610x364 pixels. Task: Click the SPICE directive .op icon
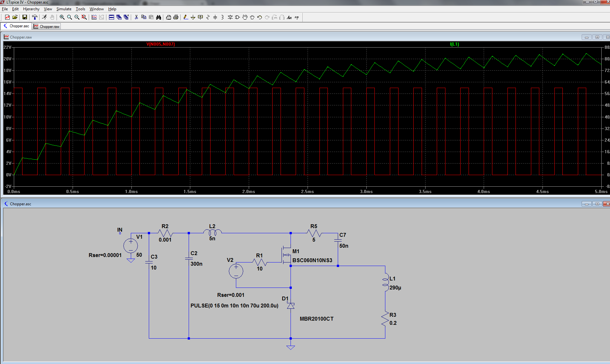[297, 17]
